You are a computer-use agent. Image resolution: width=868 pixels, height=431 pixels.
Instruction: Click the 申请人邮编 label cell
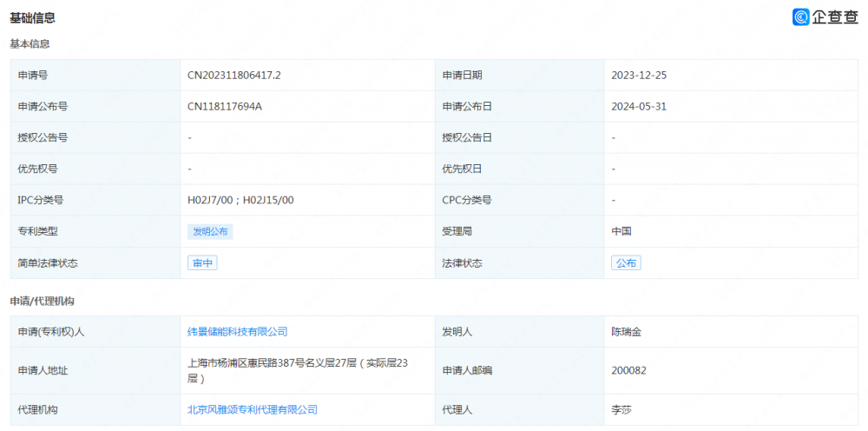point(520,371)
